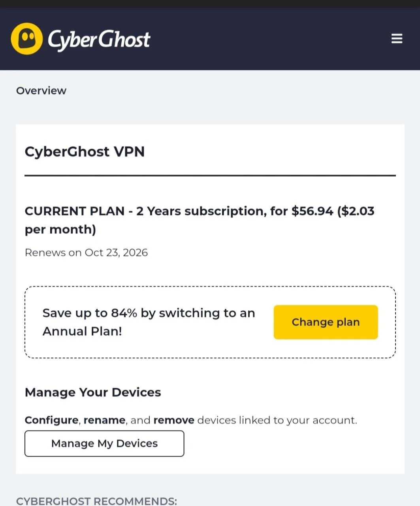
Task: Click the Renews on Oct 23, 2026 line
Action: (x=86, y=253)
